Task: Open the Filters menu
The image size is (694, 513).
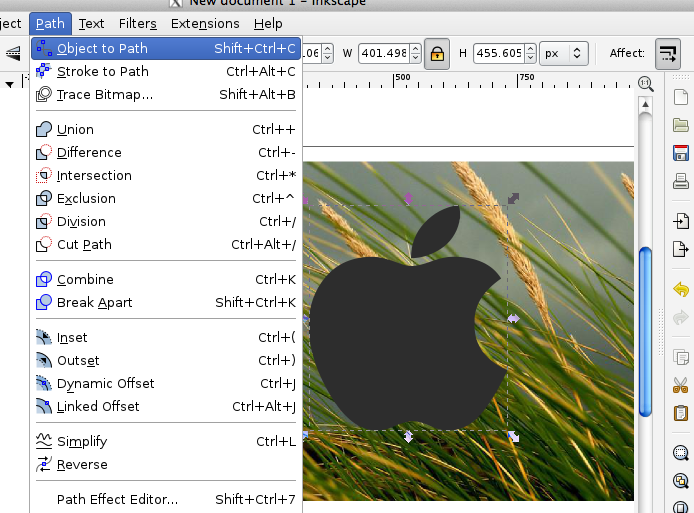Action: point(138,23)
